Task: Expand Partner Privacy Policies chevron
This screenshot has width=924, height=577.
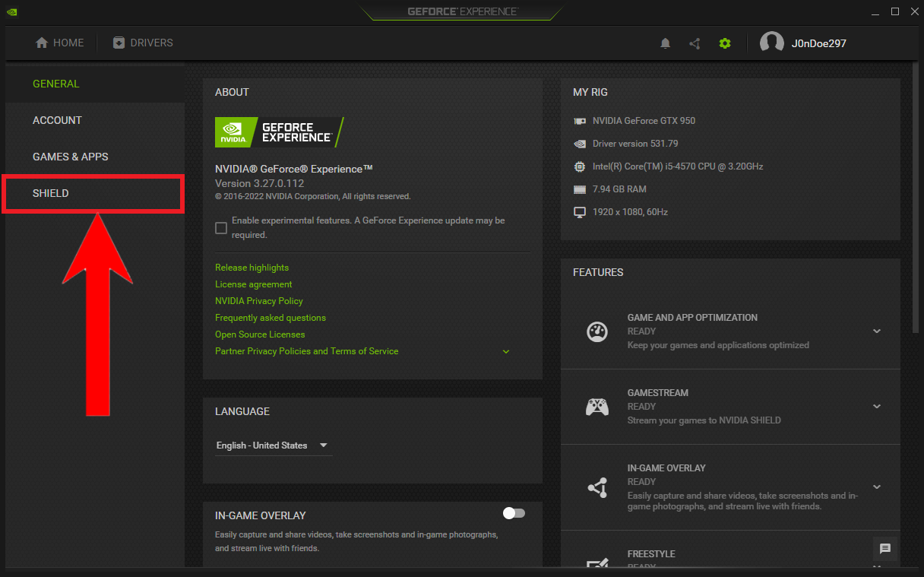Action: coord(506,352)
